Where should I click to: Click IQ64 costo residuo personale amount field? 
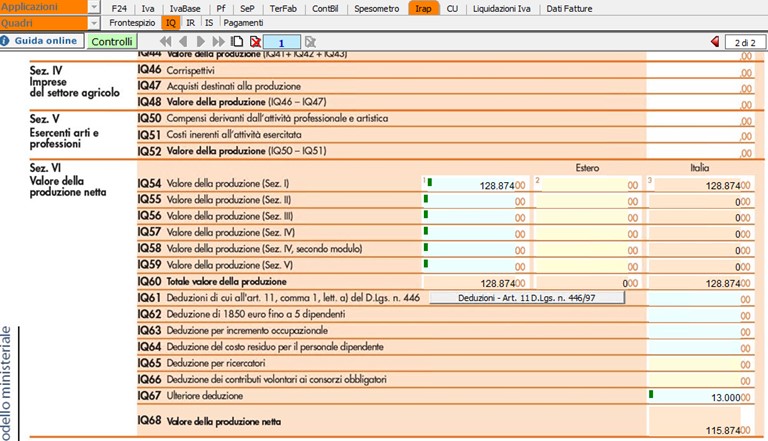(701, 347)
